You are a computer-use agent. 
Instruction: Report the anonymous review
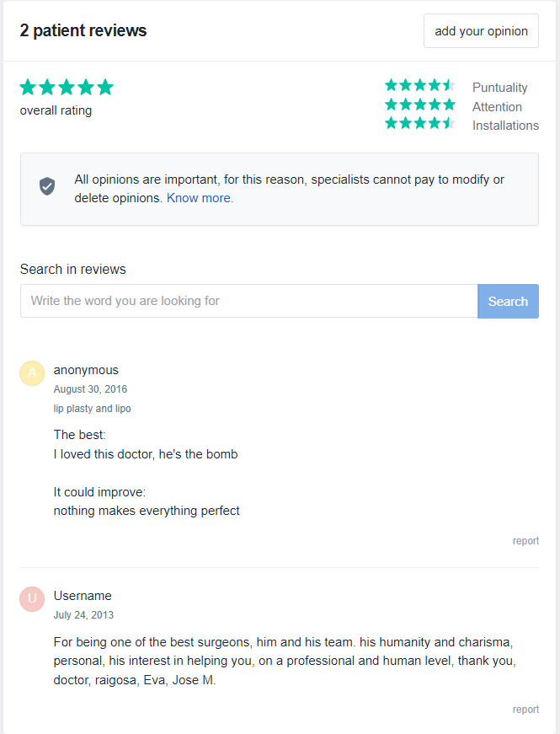point(525,541)
